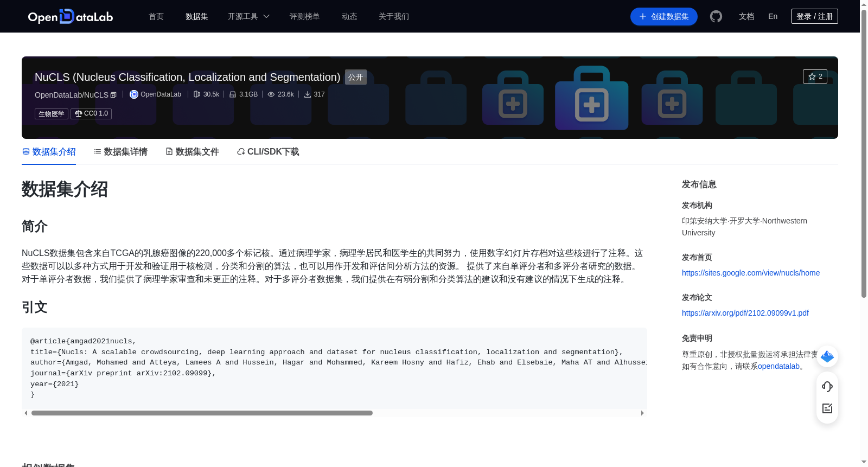This screenshot has width=868, height=467.
Task: Click the OpenDataLab logo
Action: 71,16
